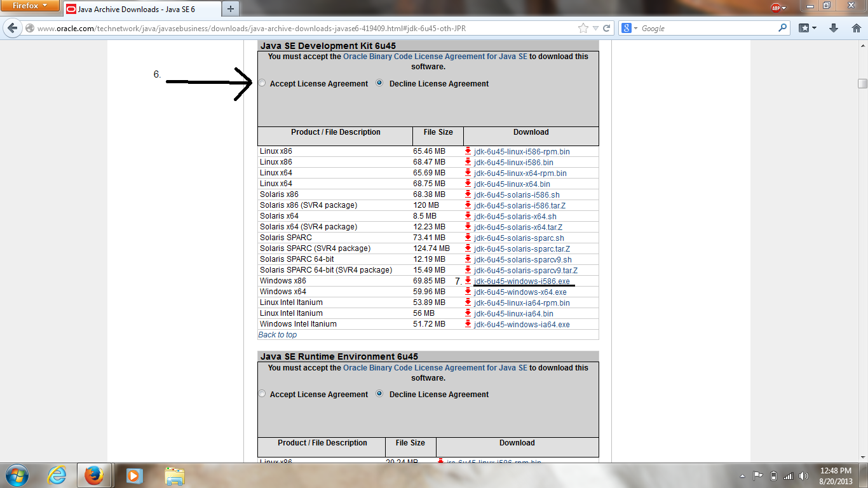Viewport: 868px width, 488px height.
Task: Click the reload page icon in the address bar
Action: click(x=606, y=28)
